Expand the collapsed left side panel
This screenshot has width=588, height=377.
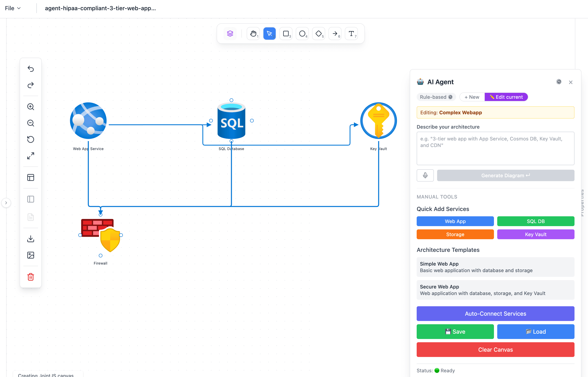[6, 203]
